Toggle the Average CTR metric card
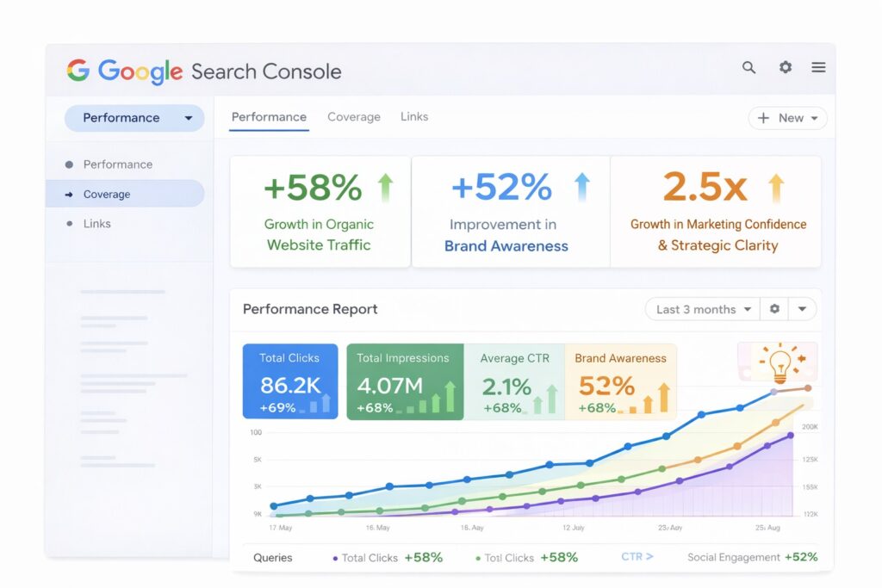Image resolution: width=882 pixels, height=588 pixels. pos(514,381)
